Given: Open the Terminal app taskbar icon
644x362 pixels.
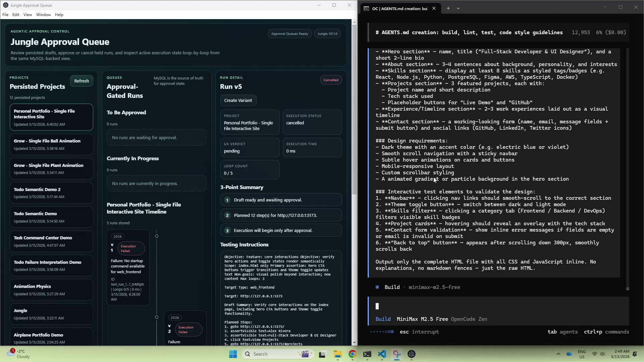Looking at the screenshot, I should point(367,354).
